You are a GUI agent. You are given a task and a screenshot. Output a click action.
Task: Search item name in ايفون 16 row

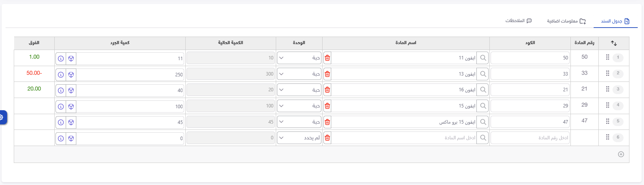point(483,90)
